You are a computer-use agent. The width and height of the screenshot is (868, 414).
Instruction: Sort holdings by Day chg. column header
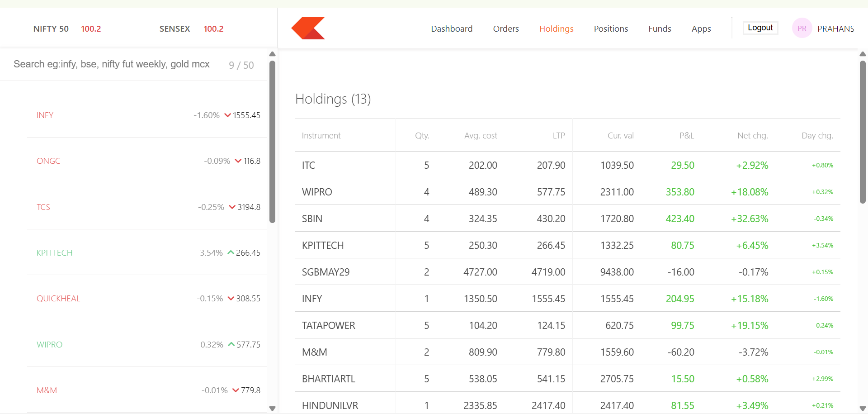[817, 135]
